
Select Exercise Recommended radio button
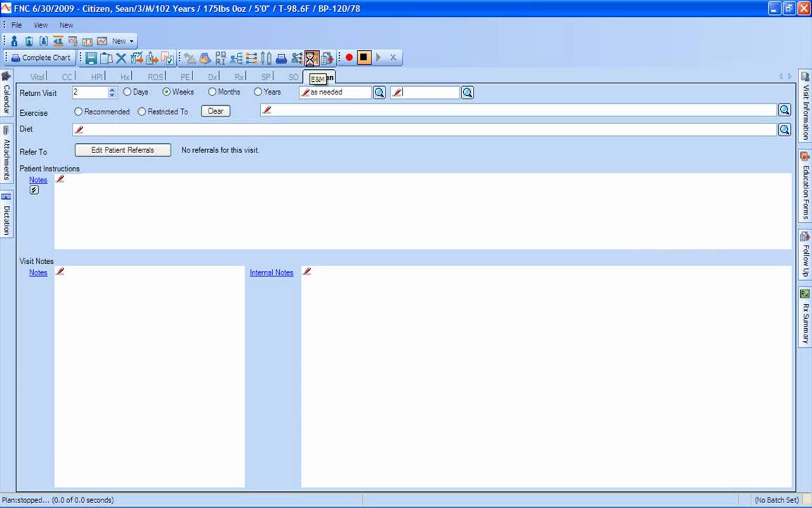click(x=78, y=111)
